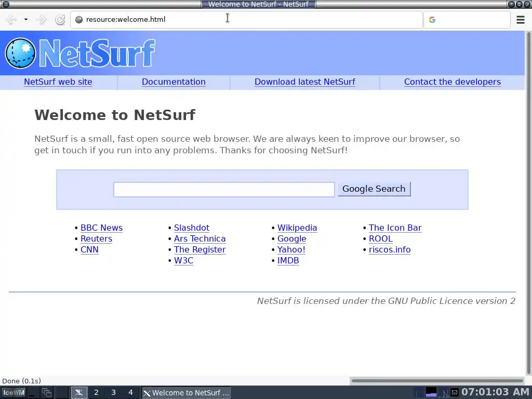This screenshot has height=399, width=532.
Task: Open Download latest NetSurf link
Action: click(x=304, y=82)
